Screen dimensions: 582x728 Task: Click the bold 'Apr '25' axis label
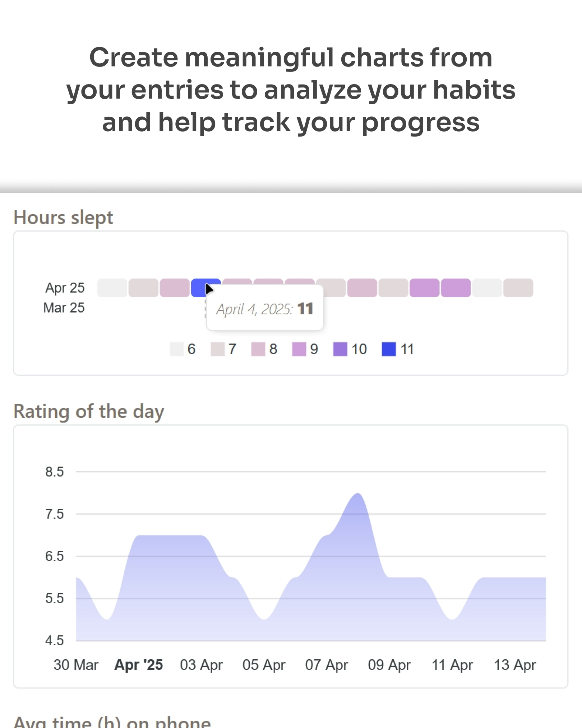(139, 665)
